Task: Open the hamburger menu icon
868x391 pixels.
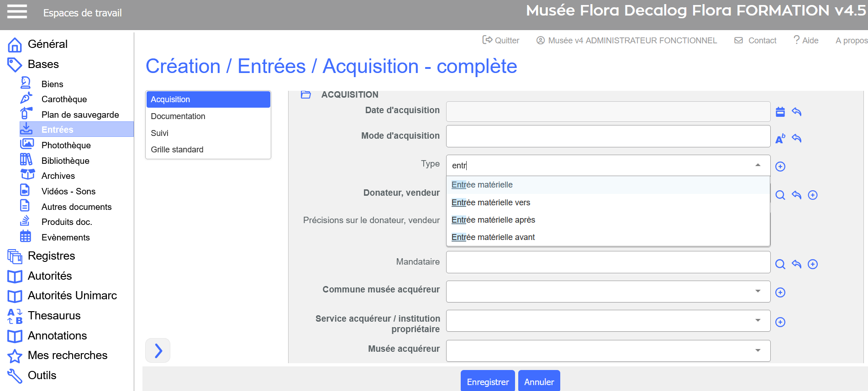Action: click(x=17, y=11)
